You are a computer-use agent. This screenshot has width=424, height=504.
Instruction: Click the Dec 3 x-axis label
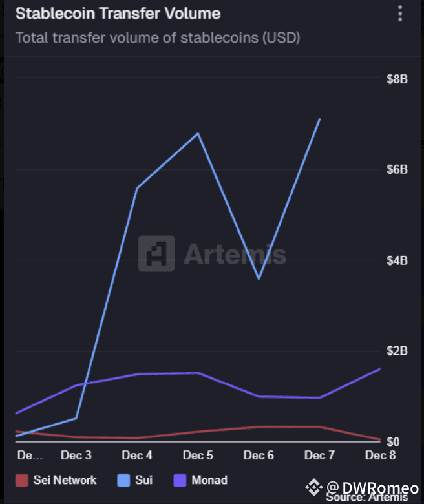click(x=76, y=456)
